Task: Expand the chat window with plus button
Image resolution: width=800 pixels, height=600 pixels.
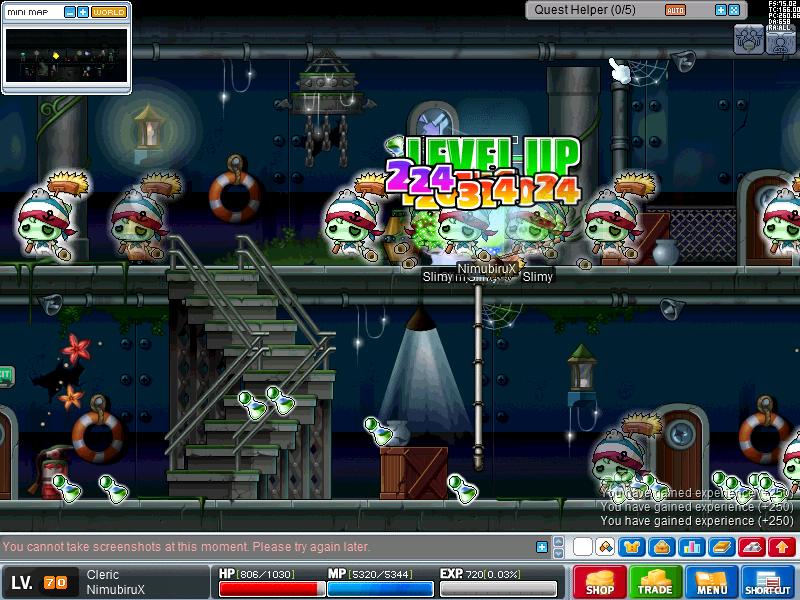Action: click(542, 547)
